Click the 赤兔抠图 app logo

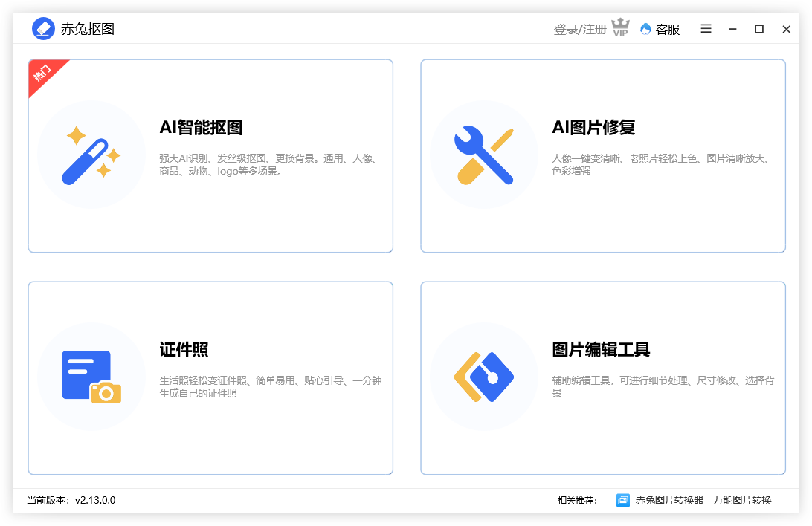(x=43, y=28)
